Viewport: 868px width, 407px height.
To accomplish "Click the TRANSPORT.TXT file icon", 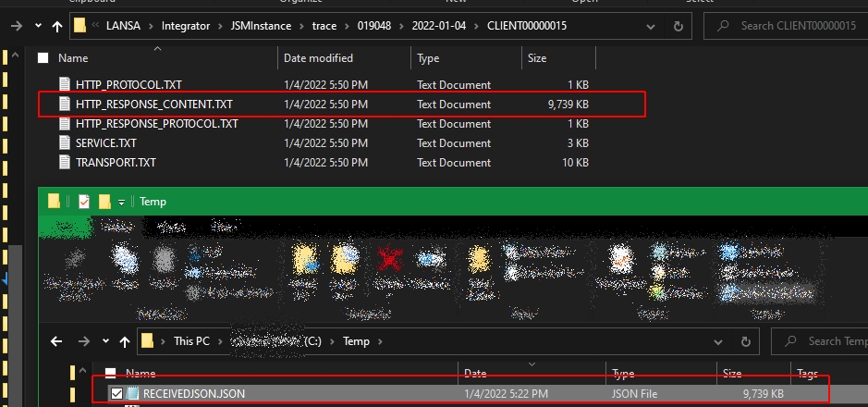I will [66, 162].
